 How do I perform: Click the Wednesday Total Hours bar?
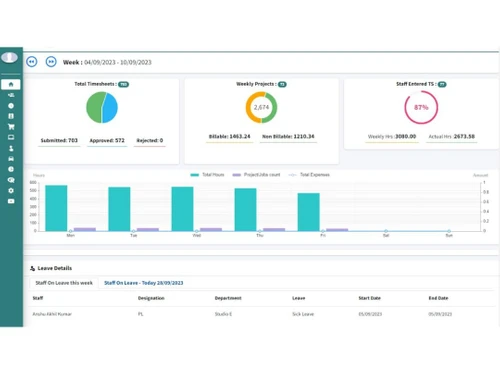[x=182, y=209]
